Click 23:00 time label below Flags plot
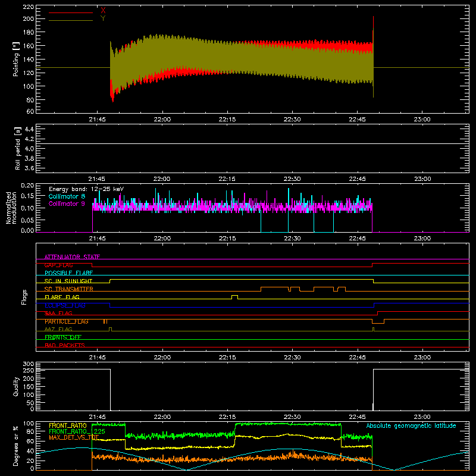Viewport: 476px width, 476px height. point(422,358)
